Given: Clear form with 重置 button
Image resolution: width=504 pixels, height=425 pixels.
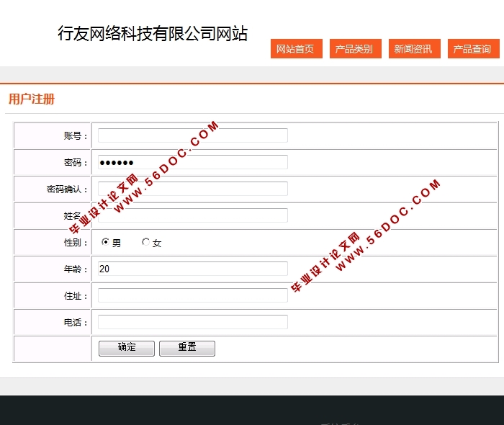Looking at the screenshot, I should tap(187, 349).
